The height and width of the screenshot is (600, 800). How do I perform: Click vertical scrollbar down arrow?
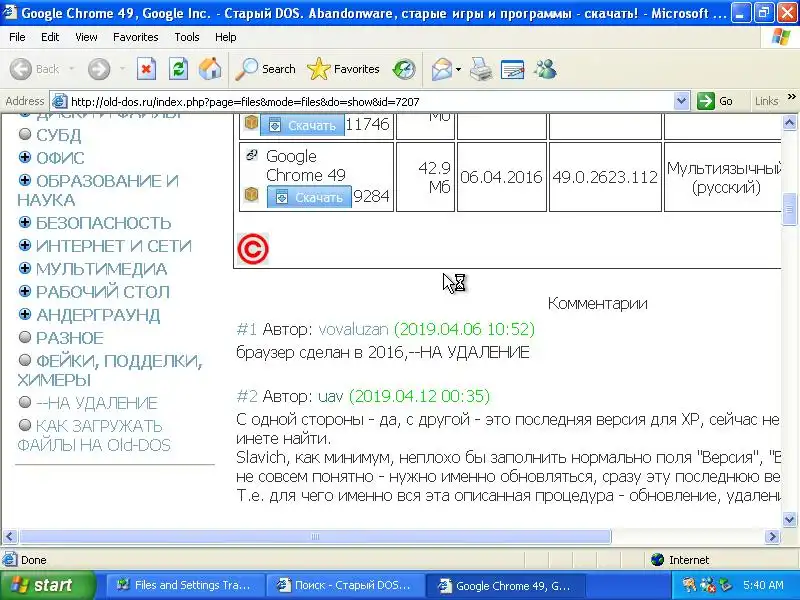coord(789,520)
